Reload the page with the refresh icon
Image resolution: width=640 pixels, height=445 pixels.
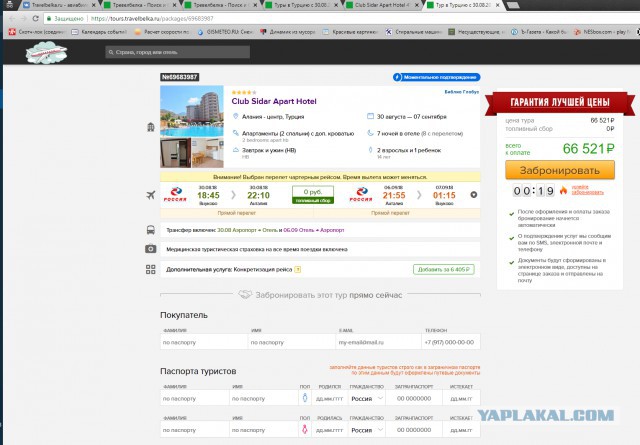tap(36, 18)
